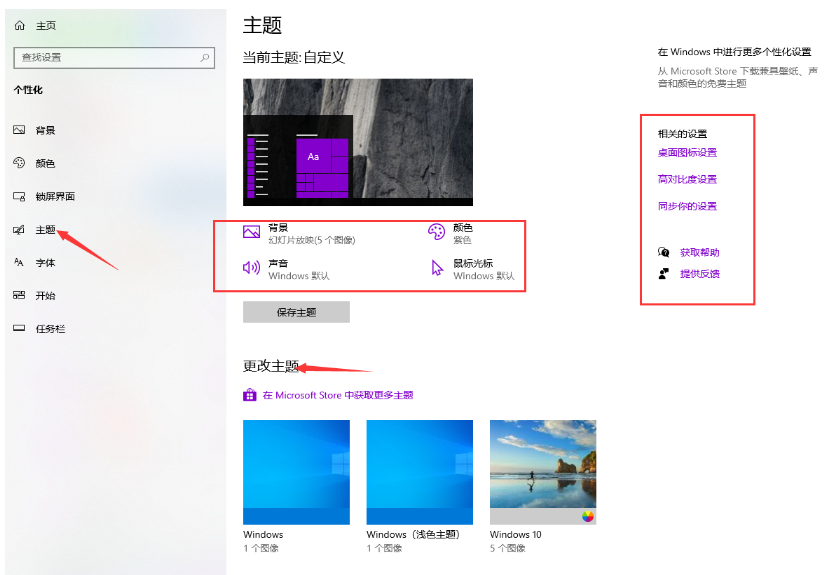Screen dimensions: 836x575
Task: Click the Get help (获取帮助) icon
Action: coord(663,253)
